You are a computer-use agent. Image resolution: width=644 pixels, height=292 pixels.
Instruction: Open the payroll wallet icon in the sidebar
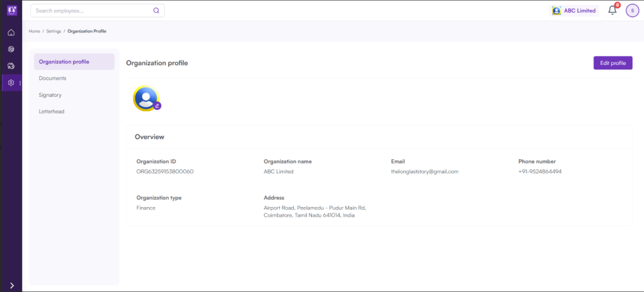tap(11, 66)
